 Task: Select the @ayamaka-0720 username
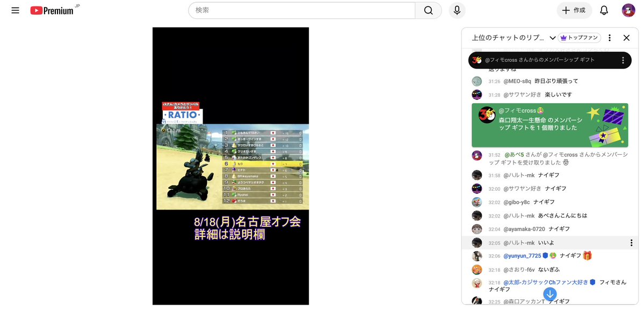click(x=524, y=229)
